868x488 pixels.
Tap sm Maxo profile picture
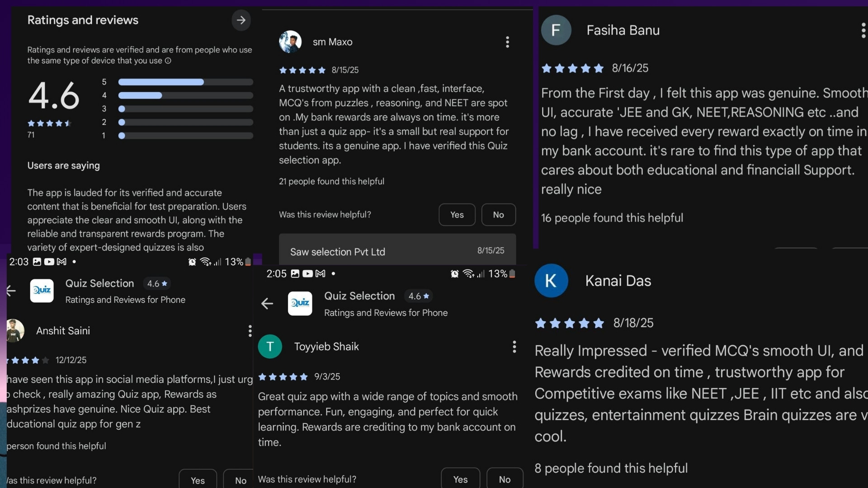[x=290, y=42]
